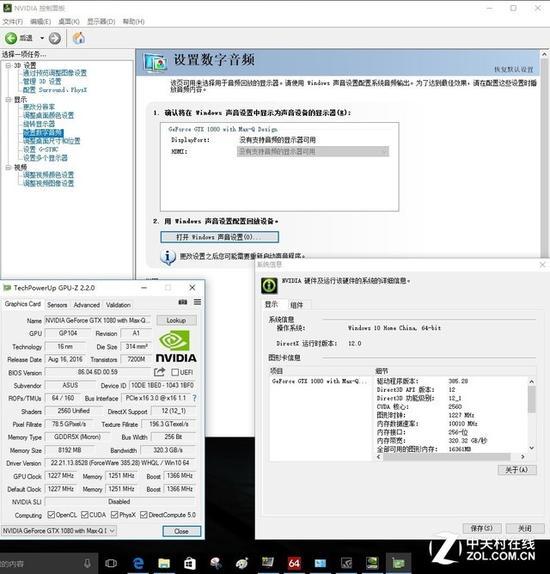The width and height of the screenshot is (550, 574).
Task: Click the Cortana microphone icon in taskbar
Action: pyautogui.click(x=87, y=563)
